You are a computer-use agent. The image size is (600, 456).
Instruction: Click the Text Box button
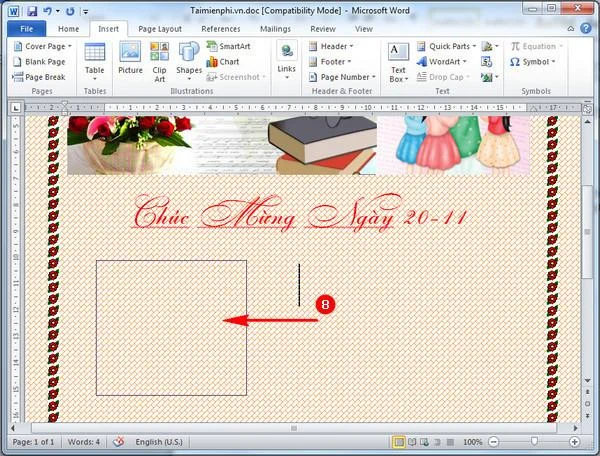click(x=398, y=62)
